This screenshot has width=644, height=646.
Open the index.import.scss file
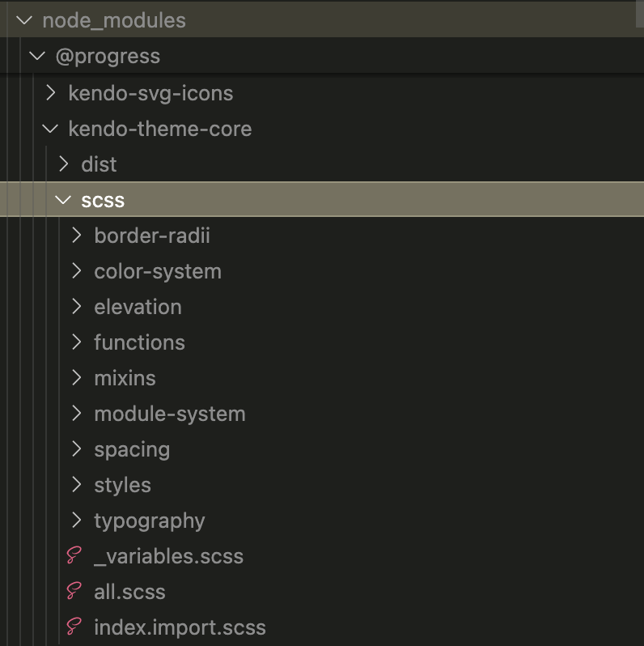(x=180, y=627)
